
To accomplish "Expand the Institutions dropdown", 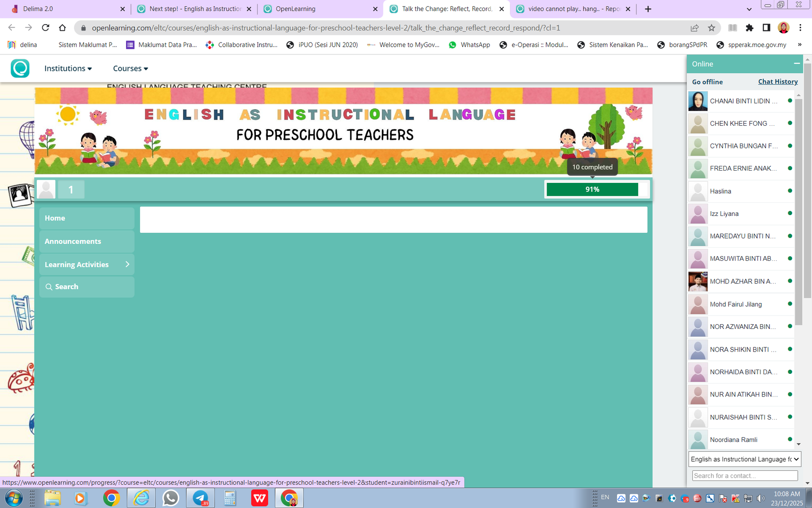I will click(x=68, y=69).
